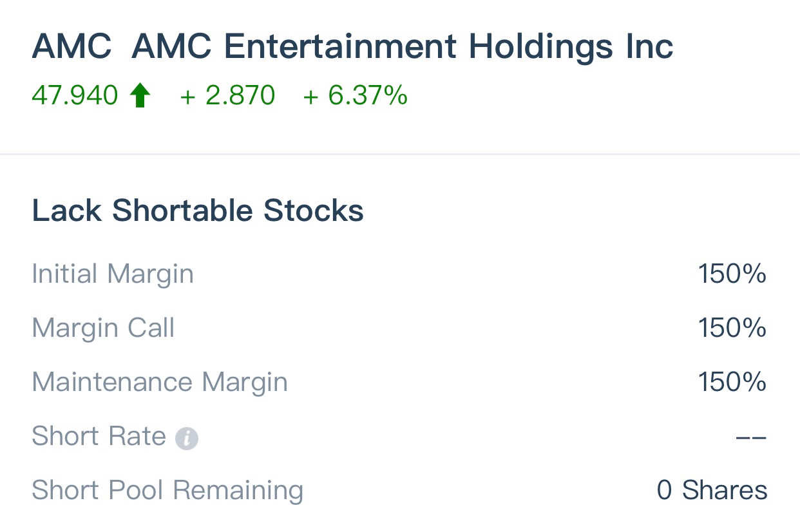Screen dimensions: 800x532
Task: Click the Lack Shortable Stocks heading
Action: pyautogui.click(x=198, y=211)
